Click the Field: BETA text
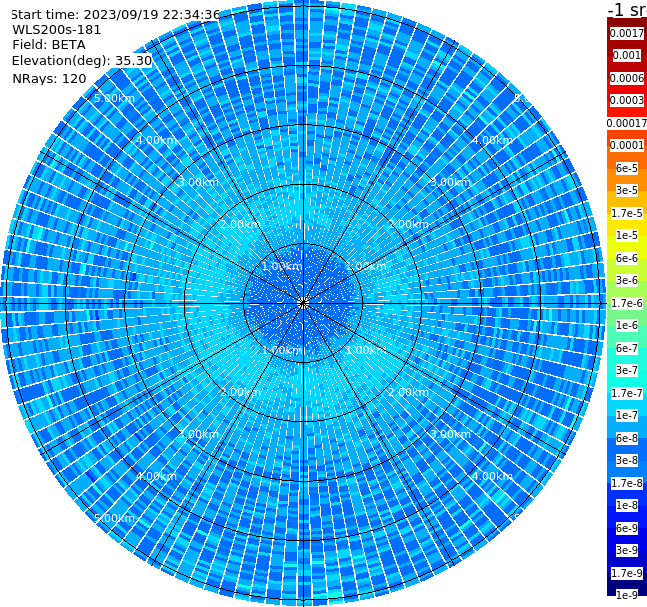647x607 pixels. coord(49,45)
